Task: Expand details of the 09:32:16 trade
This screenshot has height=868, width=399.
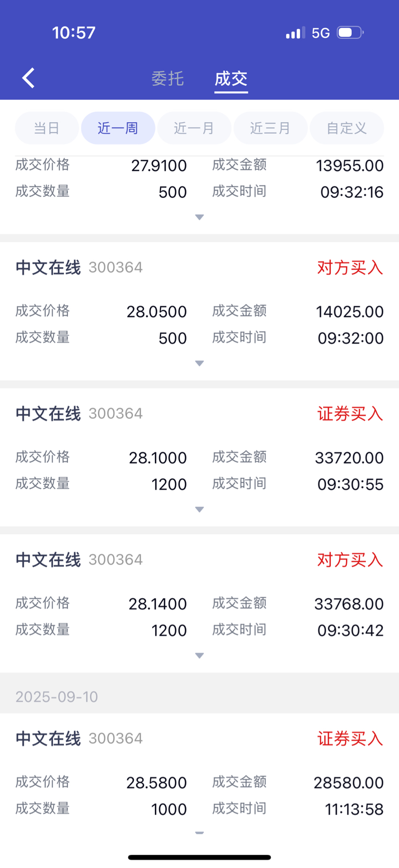Action: [x=199, y=217]
